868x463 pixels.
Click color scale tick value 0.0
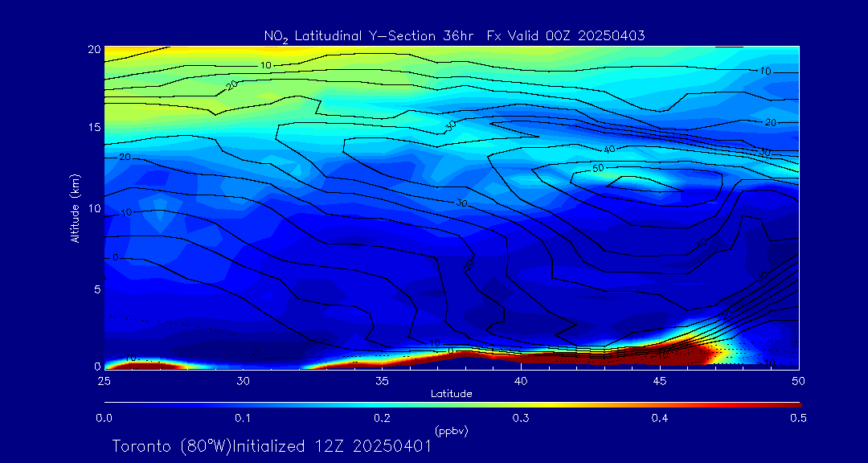104,418
